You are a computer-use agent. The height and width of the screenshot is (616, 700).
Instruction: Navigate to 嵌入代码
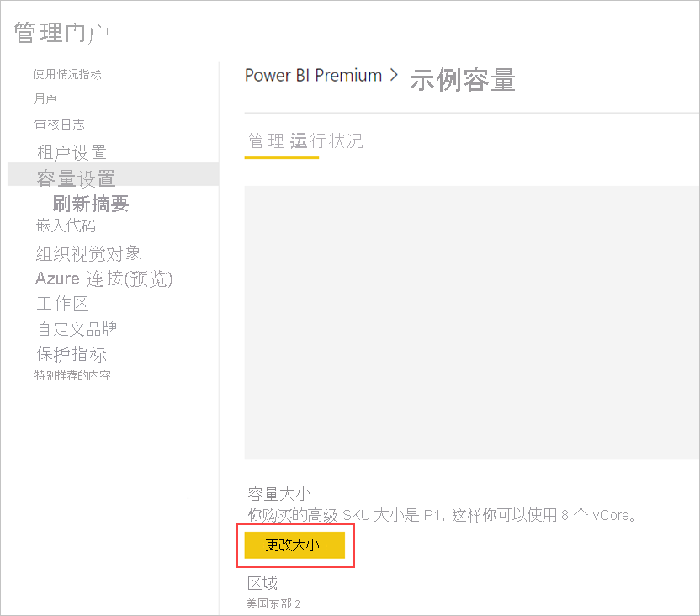(66, 226)
